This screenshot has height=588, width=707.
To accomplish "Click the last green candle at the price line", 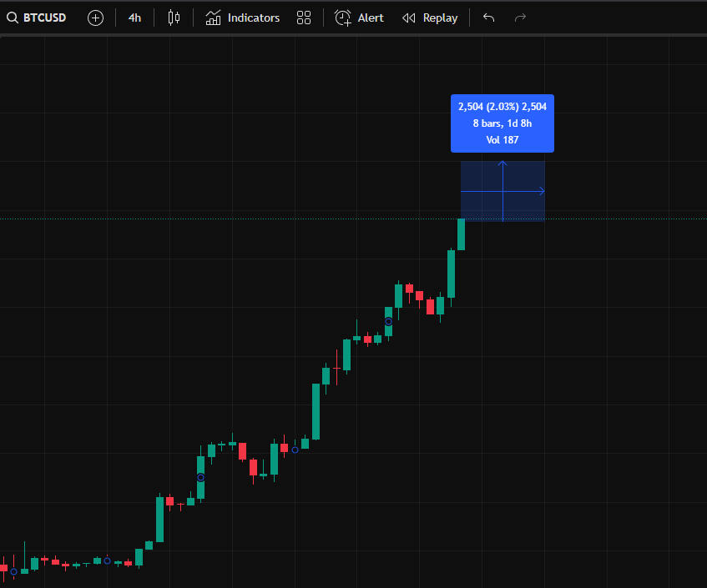I will coord(461,234).
